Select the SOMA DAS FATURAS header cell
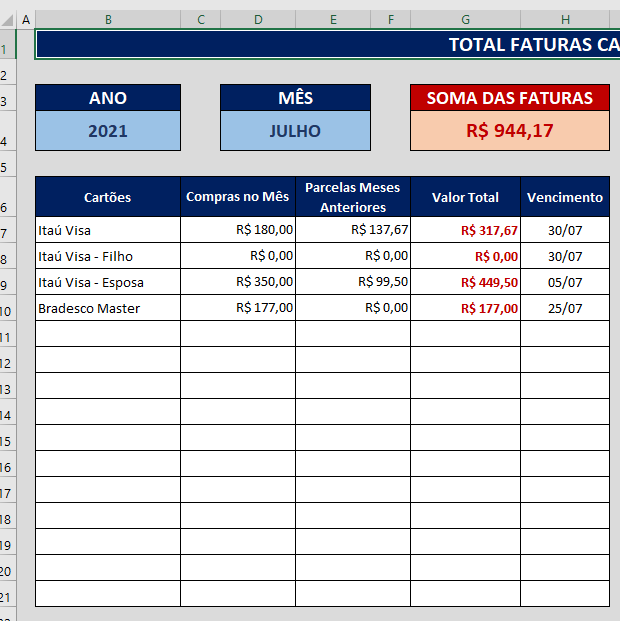The image size is (620, 621). [x=509, y=98]
